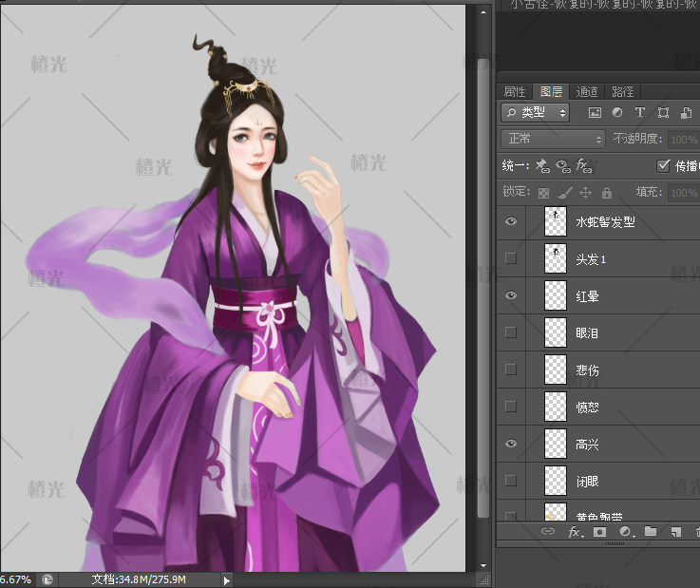Click the lock position move icon
Image resolution: width=700 pixels, height=588 pixels.
point(586,193)
